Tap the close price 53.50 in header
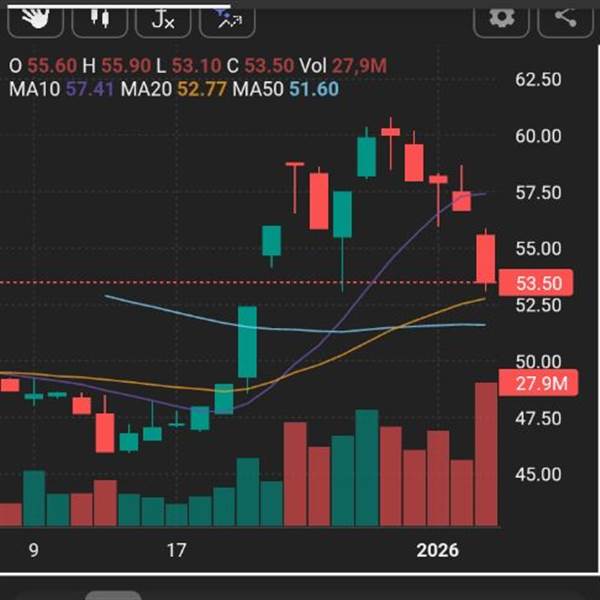 [x=269, y=66]
